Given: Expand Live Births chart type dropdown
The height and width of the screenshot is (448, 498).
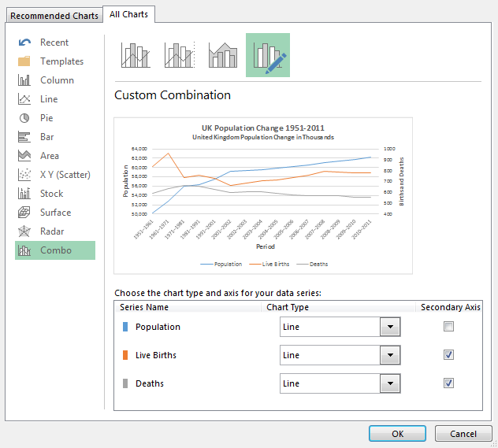Looking at the screenshot, I should tap(390, 356).
